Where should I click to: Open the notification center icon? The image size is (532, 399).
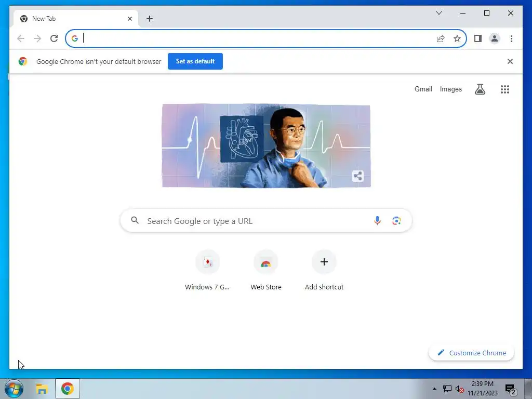coord(510,389)
